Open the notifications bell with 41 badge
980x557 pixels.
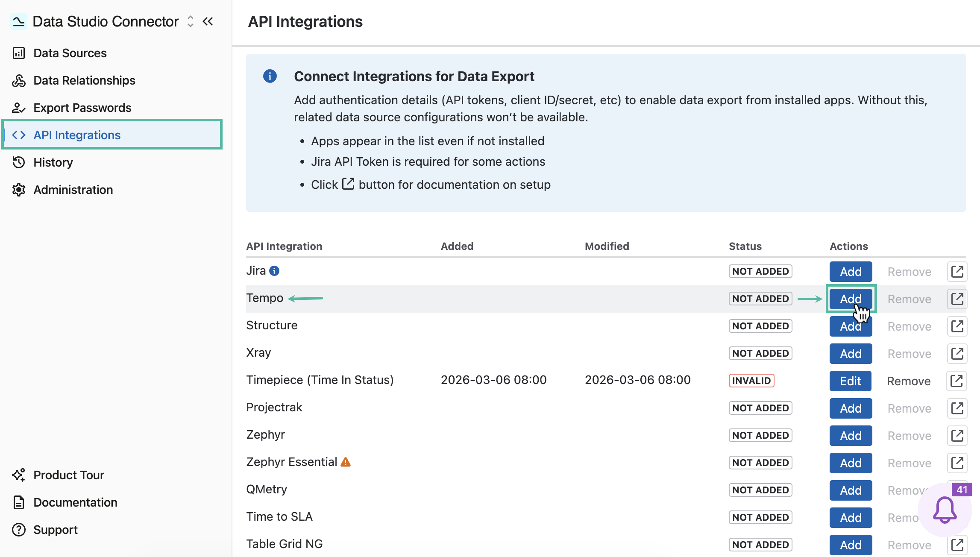(945, 510)
